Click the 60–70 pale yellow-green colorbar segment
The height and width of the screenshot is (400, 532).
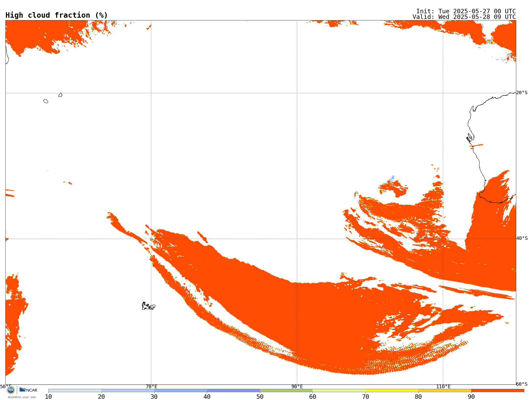tap(339, 391)
